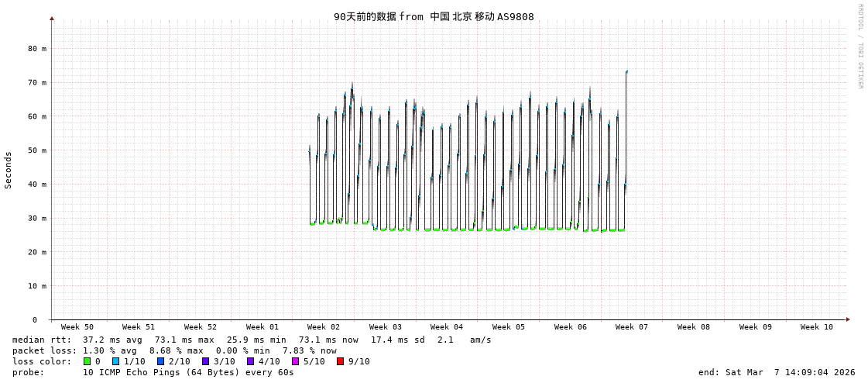Image resolution: width=868 pixels, height=383 pixels.
Task: Click the Week 02 x-axis label
Action: point(324,327)
